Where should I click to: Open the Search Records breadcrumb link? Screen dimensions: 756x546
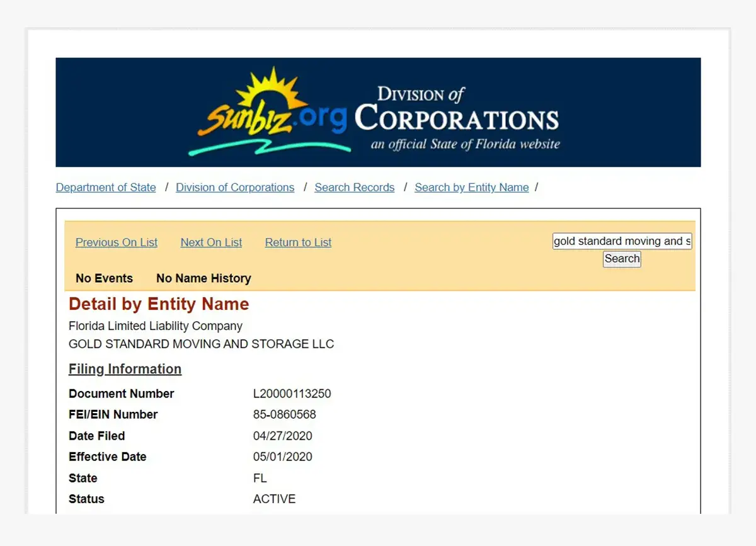(354, 188)
